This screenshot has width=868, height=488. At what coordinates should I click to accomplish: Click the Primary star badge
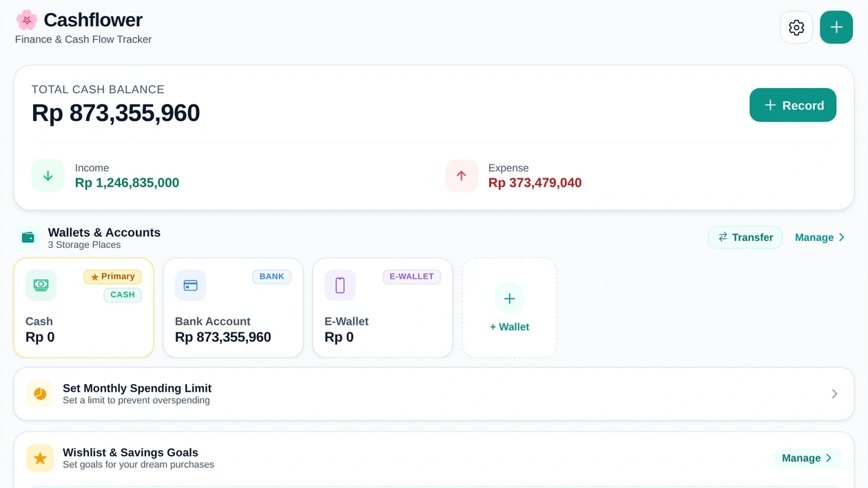point(113,277)
